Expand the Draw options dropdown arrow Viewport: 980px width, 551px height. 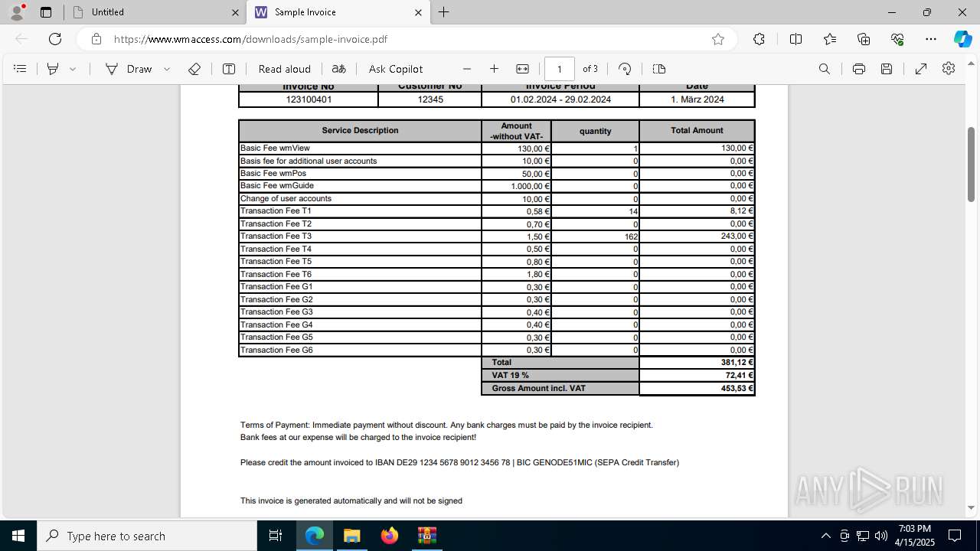tap(167, 69)
